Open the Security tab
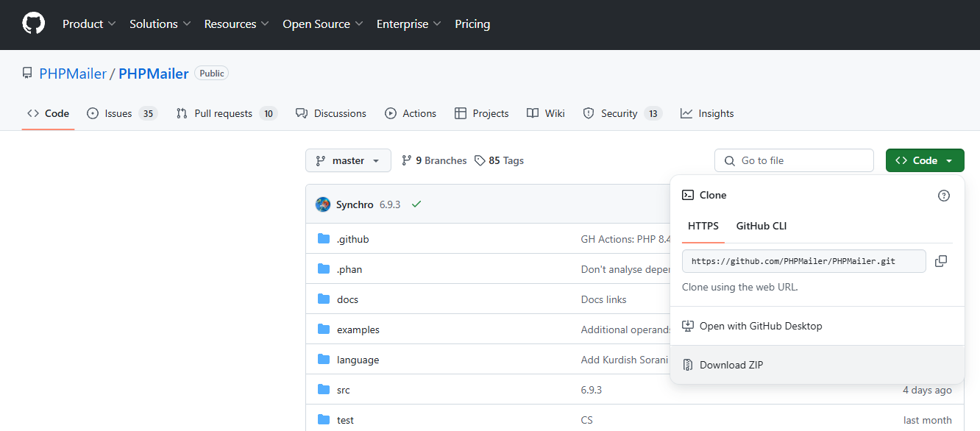980x431 pixels. 622,113
